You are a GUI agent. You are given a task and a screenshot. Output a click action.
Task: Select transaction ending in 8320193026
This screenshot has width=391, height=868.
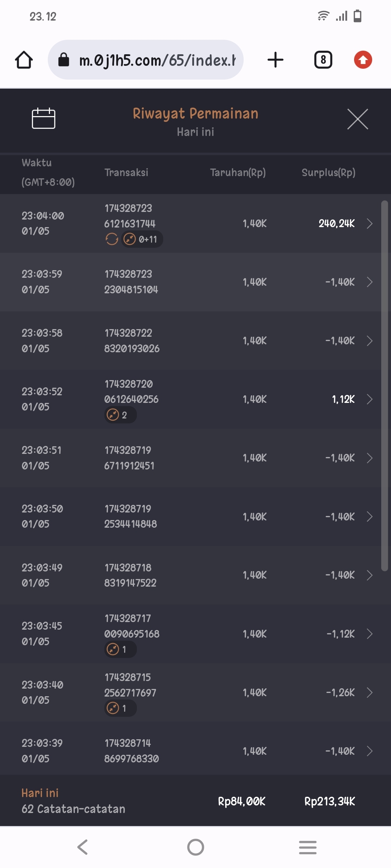(x=132, y=341)
